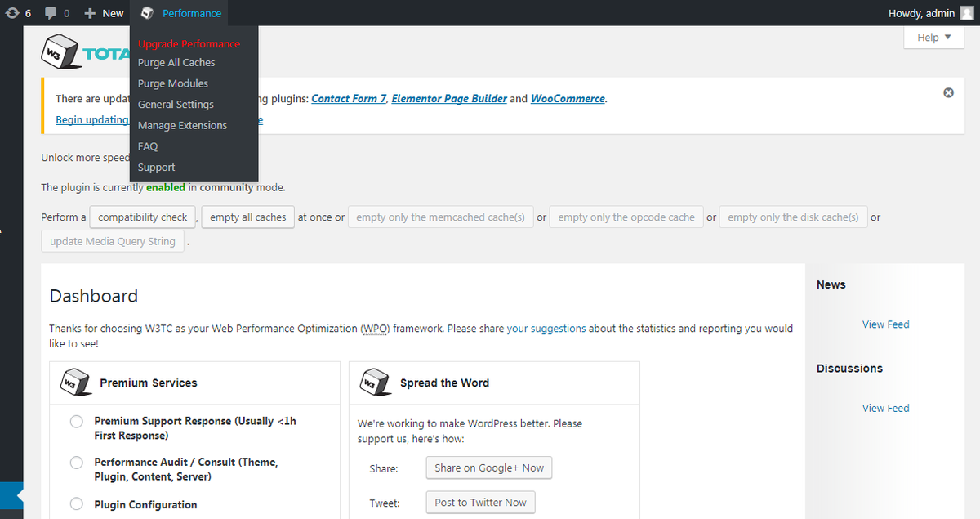Choose Purge Modules from the dropdown
This screenshot has height=519, width=980.
[x=172, y=83]
